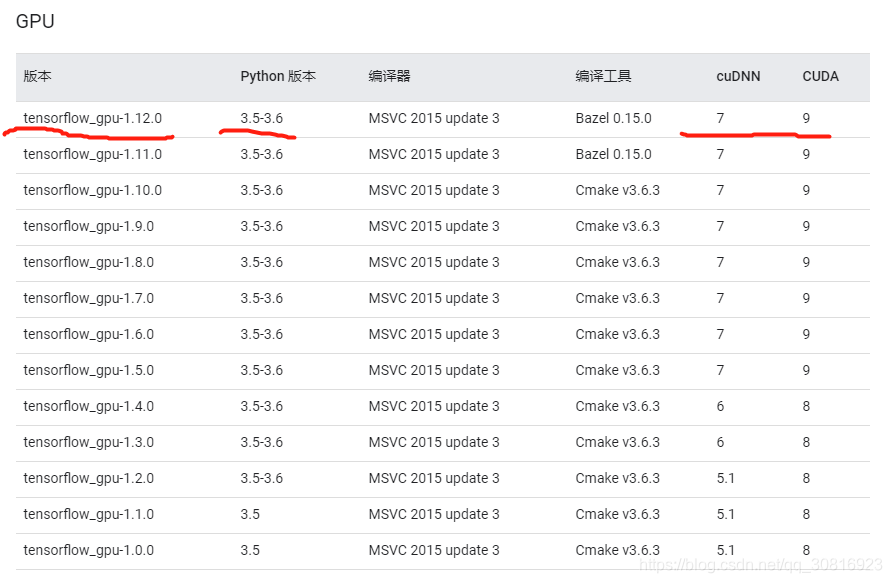Click Python 3.5-3.6 in the 1.12.0 row
Viewport: 892px width, 583px height.
tap(262, 118)
